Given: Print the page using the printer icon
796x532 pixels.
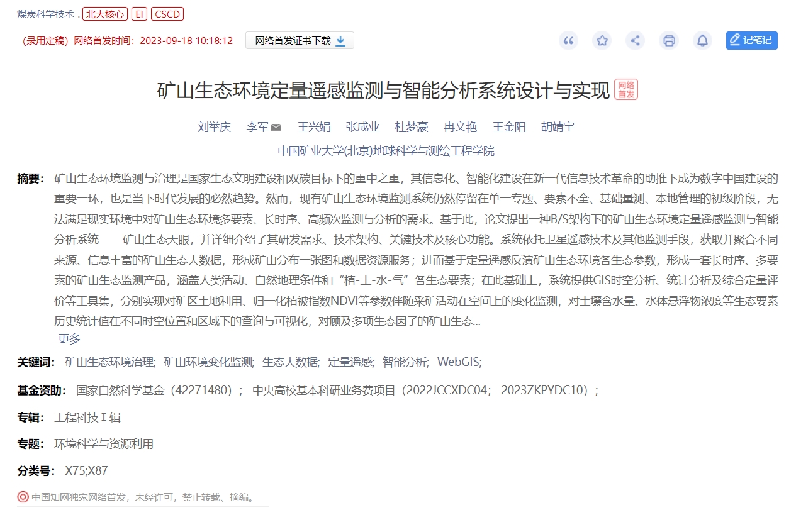Looking at the screenshot, I should [x=669, y=41].
